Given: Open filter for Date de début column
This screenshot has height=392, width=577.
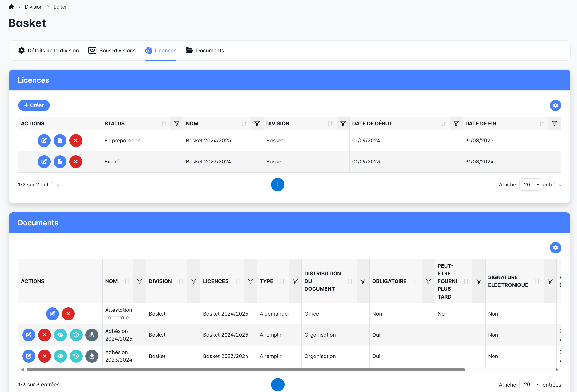Looking at the screenshot, I should click(456, 124).
